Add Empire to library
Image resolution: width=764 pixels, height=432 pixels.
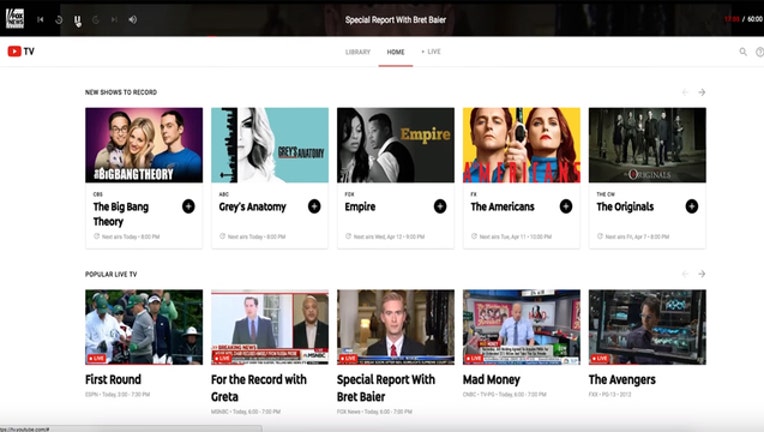point(440,206)
